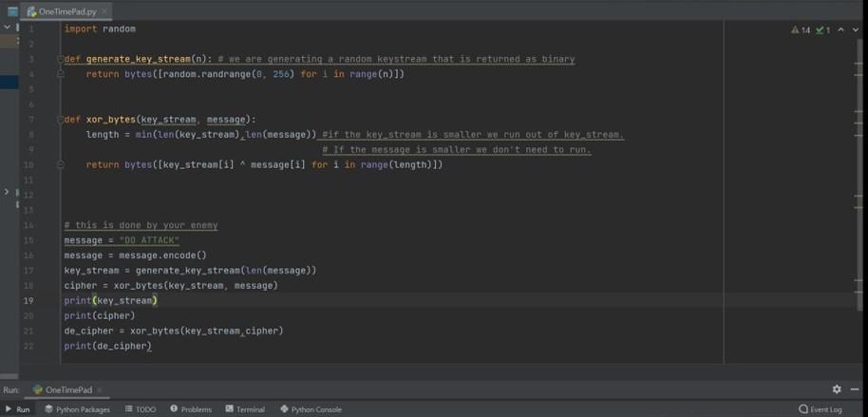The width and height of the screenshot is (868, 417).
Task: Open the 14 warnings inspection indicator
Action: tap(801, 29)
